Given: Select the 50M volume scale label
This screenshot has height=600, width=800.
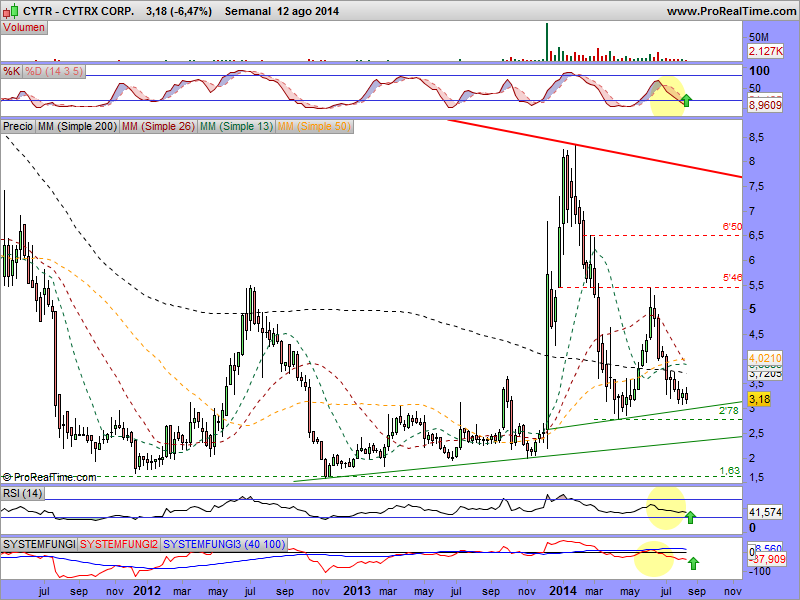Looking at the screenshot, I should coord(759,37).
